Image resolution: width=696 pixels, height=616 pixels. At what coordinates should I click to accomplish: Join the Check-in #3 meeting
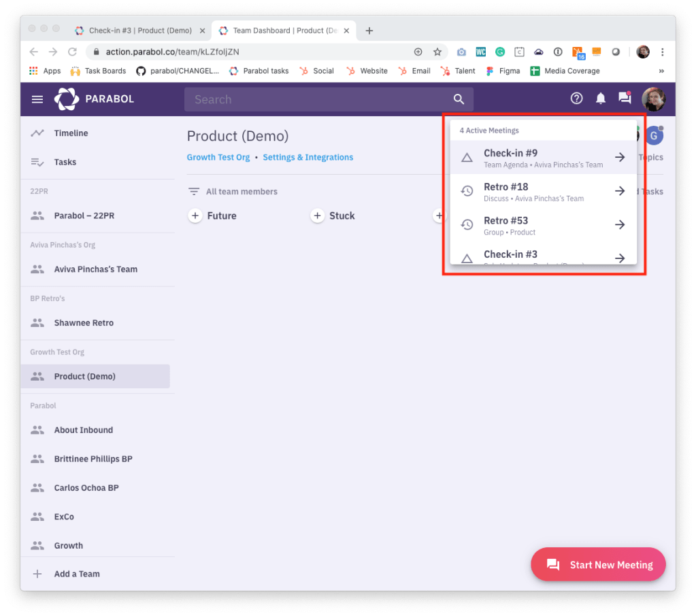[544, 254]
